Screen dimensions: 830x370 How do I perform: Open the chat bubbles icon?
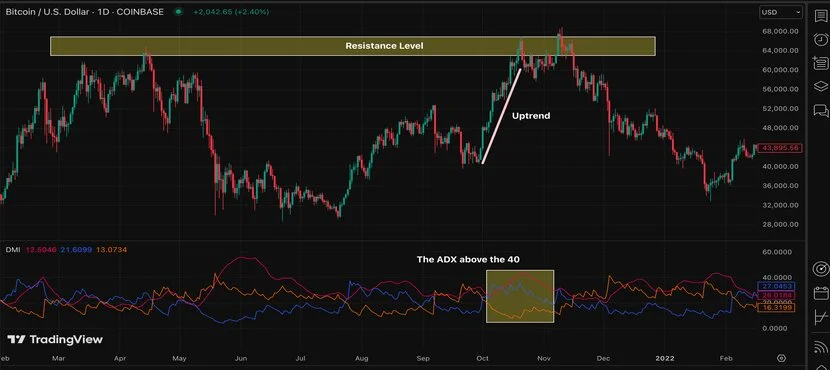[x=820, y=111]
